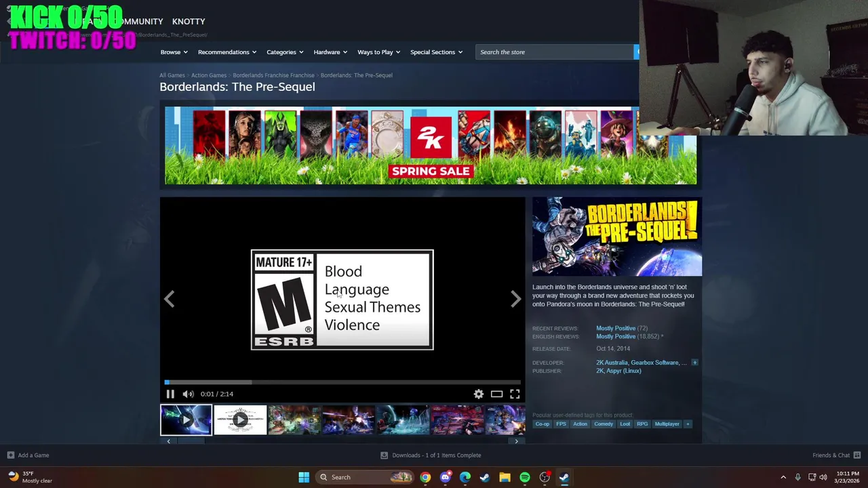Open the Recommendations dropdown

pyautogui.click(x=227, y=52)
